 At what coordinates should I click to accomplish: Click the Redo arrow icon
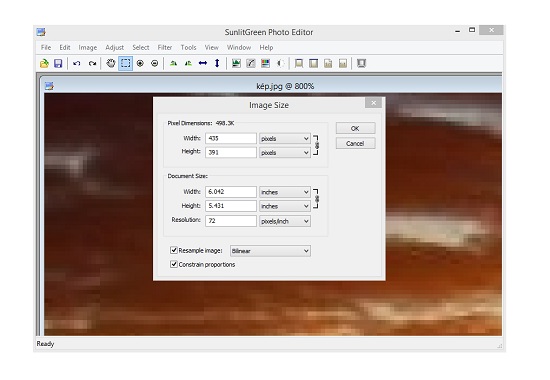(x=92, y=64)
